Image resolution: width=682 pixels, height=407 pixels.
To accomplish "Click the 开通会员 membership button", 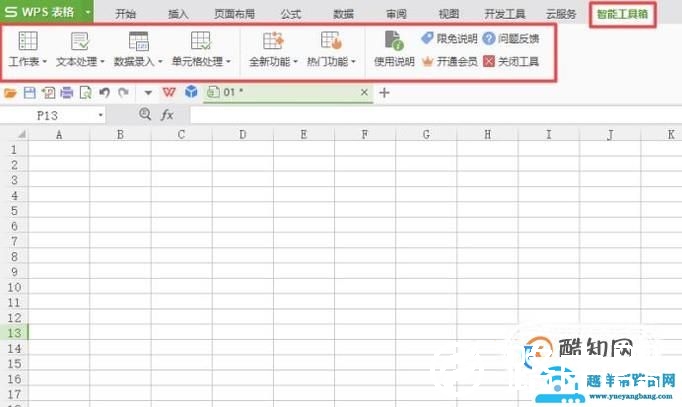I will [449, 61].
